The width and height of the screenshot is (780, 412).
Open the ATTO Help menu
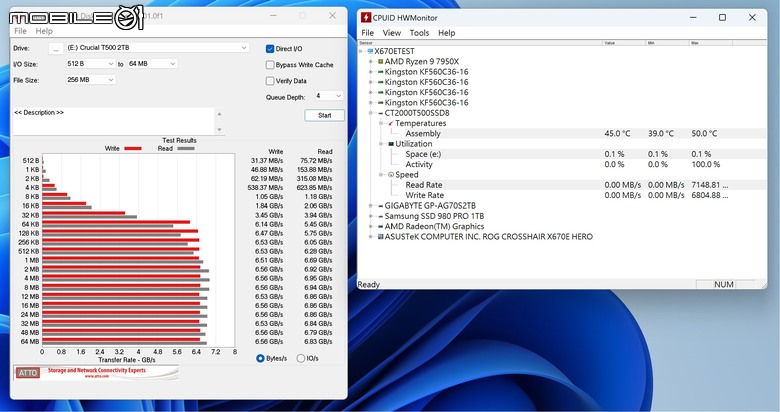point(44,31)
